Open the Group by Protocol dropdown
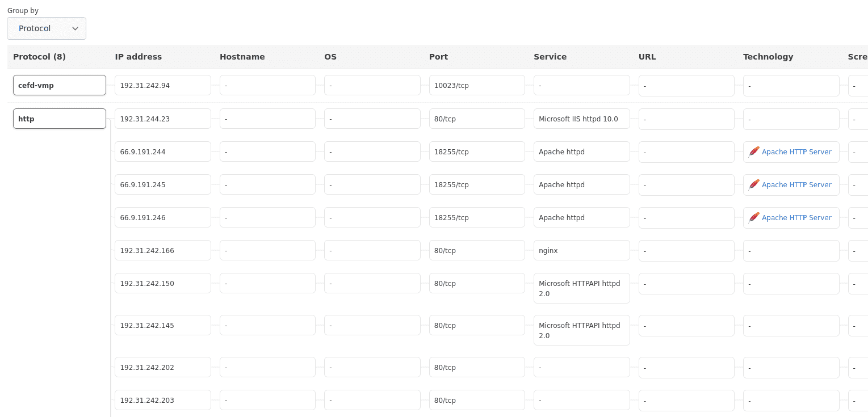 47,28
